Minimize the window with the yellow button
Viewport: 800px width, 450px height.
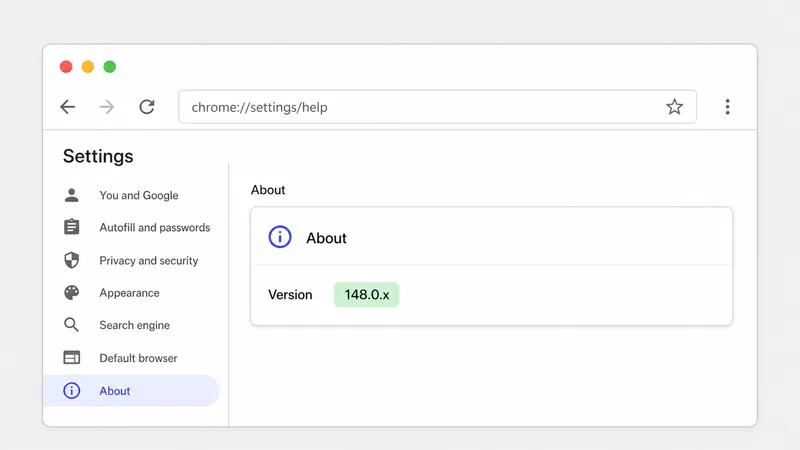[88, 67]
